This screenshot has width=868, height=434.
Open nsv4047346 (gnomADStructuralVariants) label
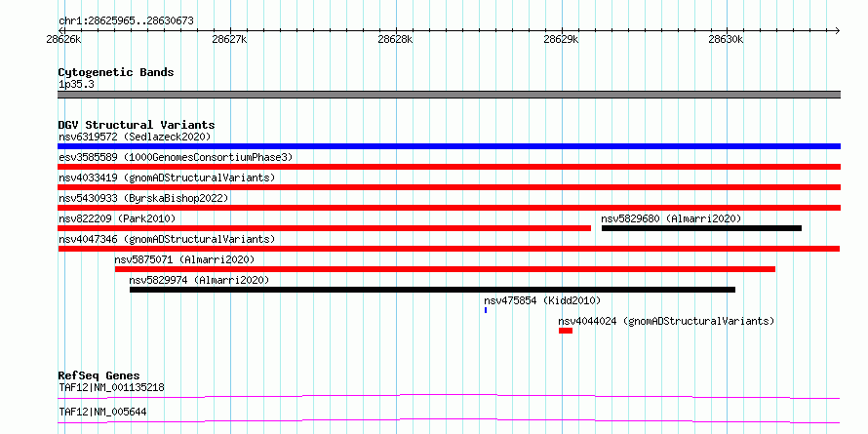[x=167, y=239]
